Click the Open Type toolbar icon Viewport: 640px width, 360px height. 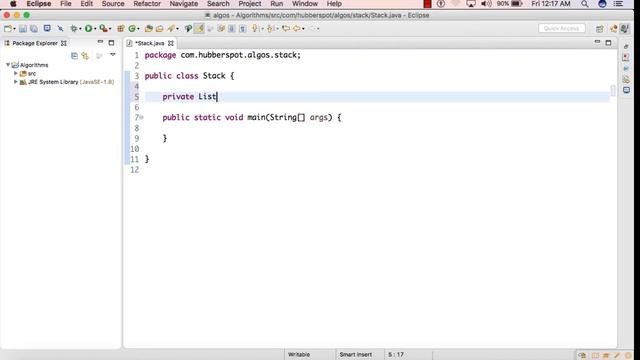pyautogui.click(x=149, y=29)
